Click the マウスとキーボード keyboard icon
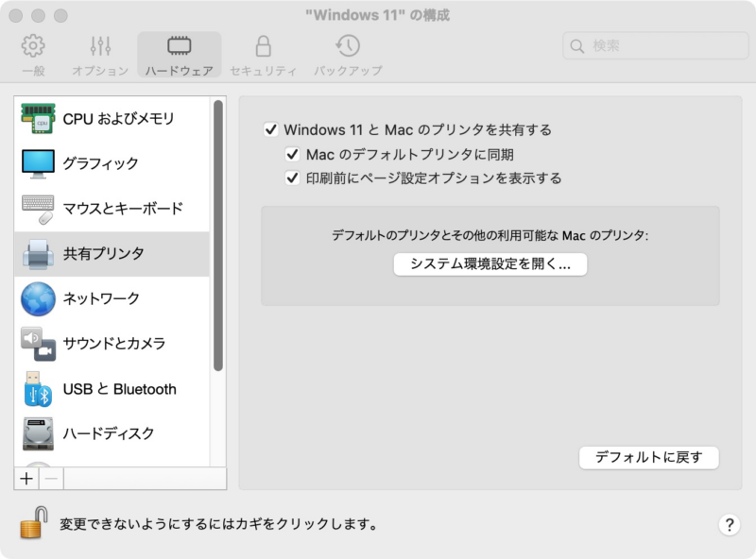This screenshot has width=756, height=559. (38, 209)
